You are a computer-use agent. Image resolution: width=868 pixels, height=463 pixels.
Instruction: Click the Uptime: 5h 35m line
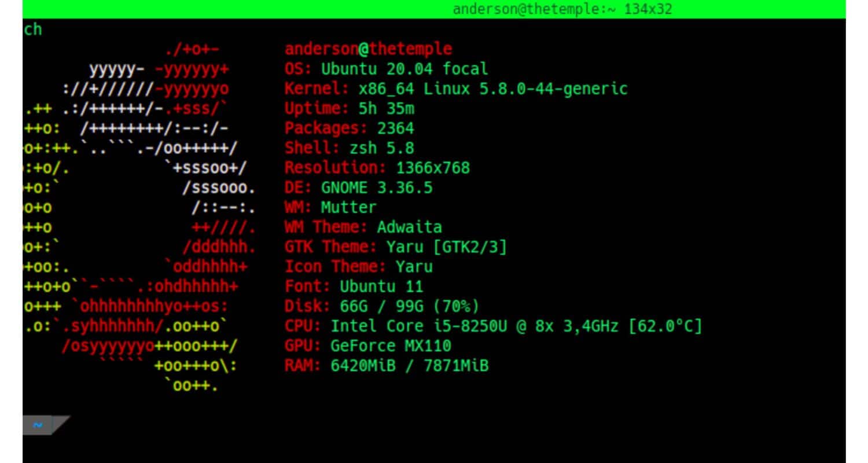350,109
